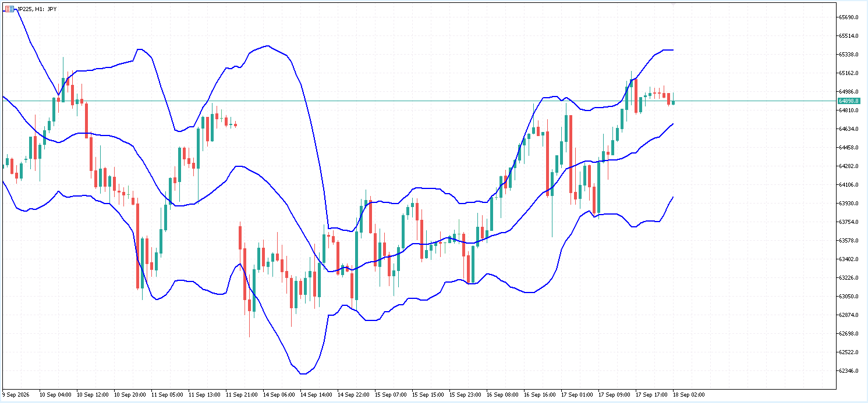Select the 16 Sep 16:00 time marker
Screen dimensions: 868x403
pos(540,395)
